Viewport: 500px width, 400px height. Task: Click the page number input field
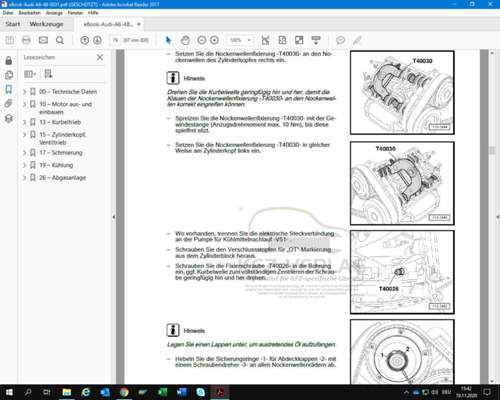(115, 40)
